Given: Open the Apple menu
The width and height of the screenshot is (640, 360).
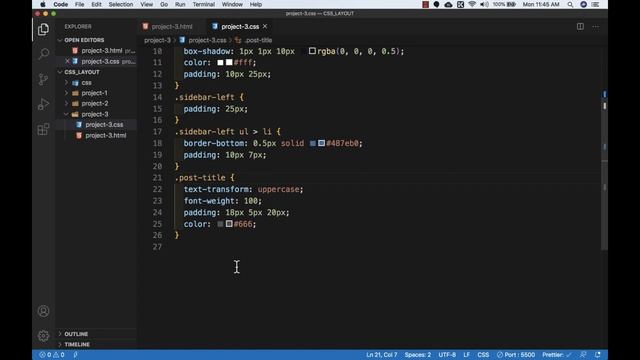Looking at the screenshot, I should (x=42, y=4).
